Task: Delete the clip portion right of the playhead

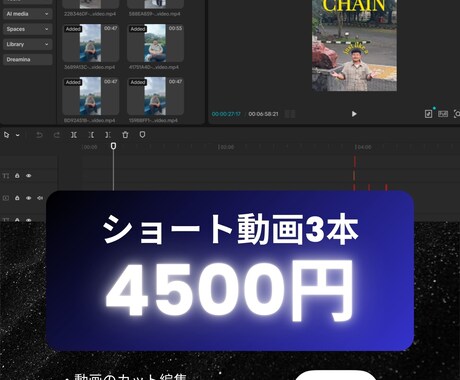Action: coord(108,135)
